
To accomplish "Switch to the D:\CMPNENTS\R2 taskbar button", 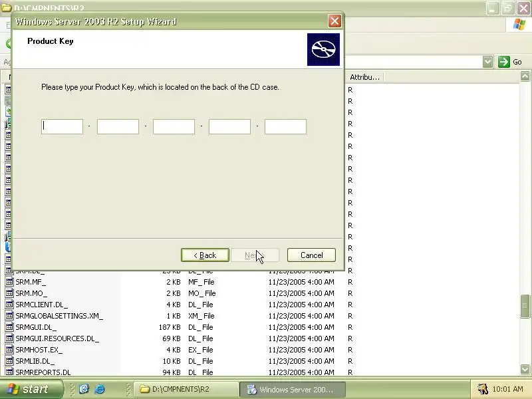I will [x=186, y=389].
